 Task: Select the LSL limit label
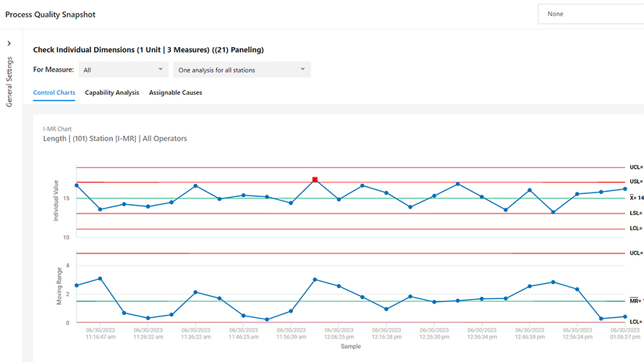pyautogui.click(x=635, y=214)
